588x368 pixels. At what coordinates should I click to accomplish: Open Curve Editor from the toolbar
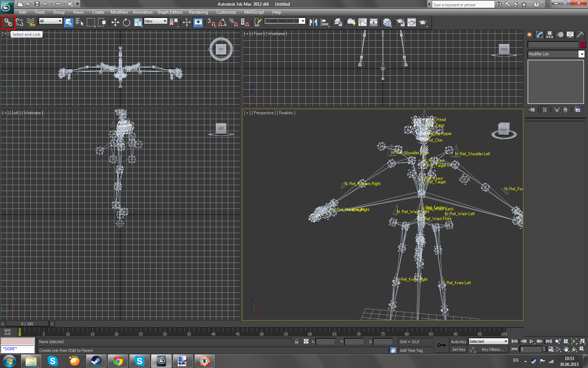(x=363, y=23)
